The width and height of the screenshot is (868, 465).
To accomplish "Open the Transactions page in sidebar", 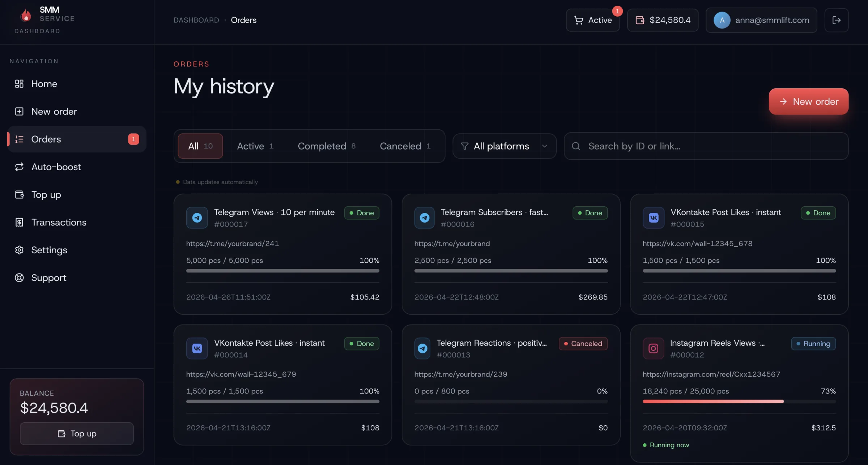I will click(59, 222).
